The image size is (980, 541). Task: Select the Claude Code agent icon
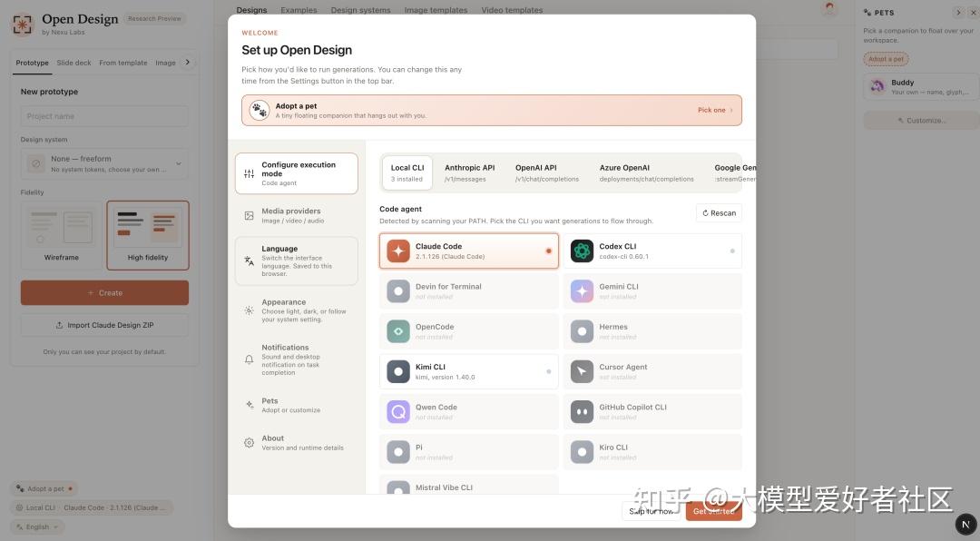[x=398, y=251]
